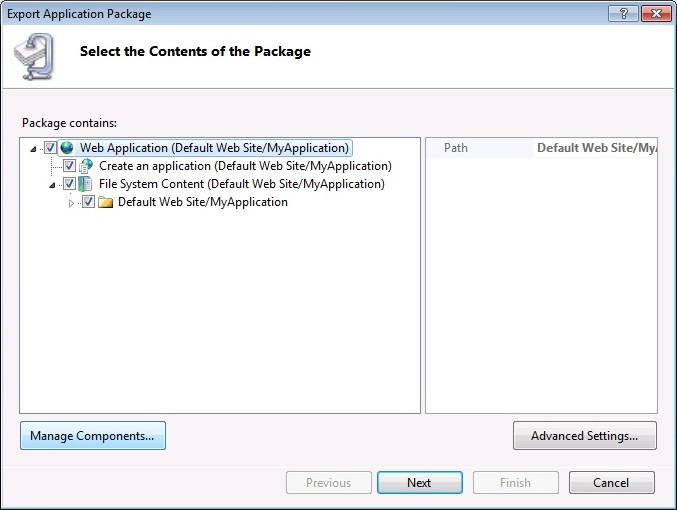Collapse the File System Content node

(x=52, y=185)
